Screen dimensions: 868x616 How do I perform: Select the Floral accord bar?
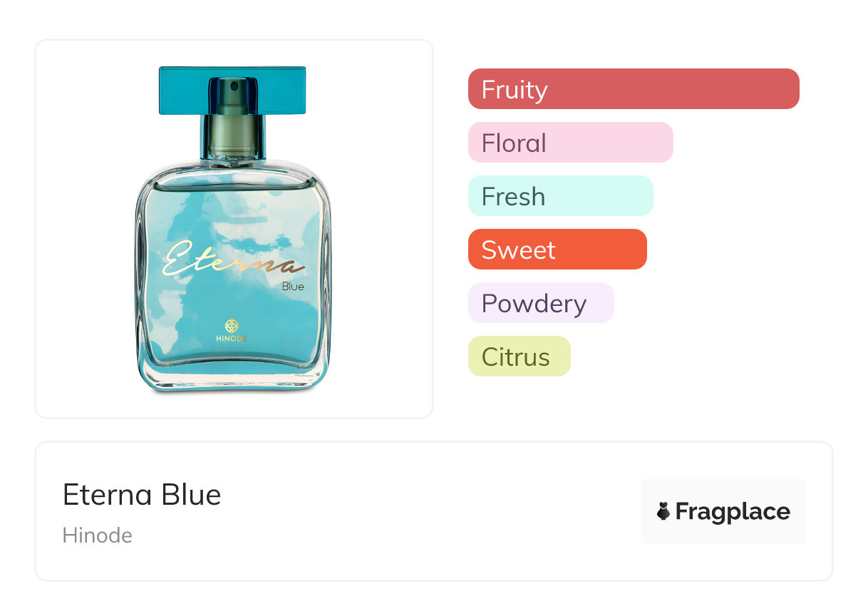click(x=570, y=143)
